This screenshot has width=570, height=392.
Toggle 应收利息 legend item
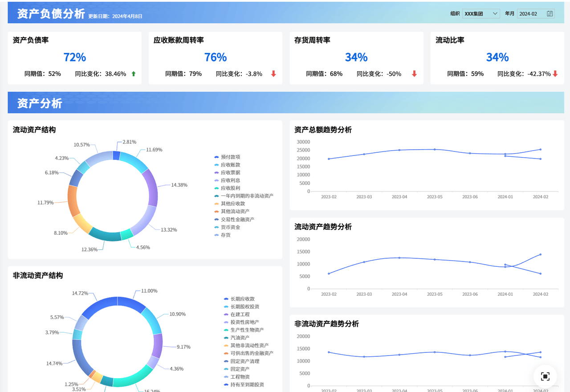227,180
